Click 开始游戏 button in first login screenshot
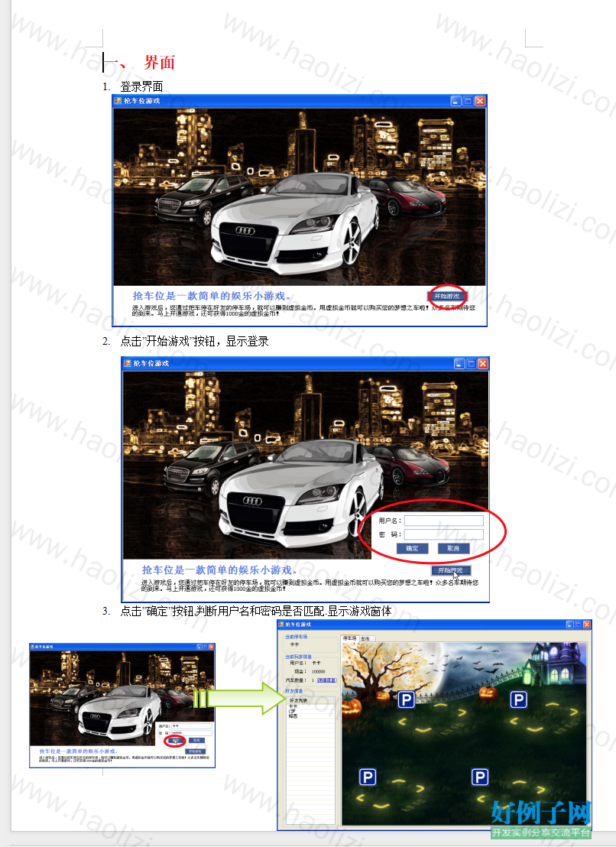Screen dimensions: 616x847 point(447,296)
